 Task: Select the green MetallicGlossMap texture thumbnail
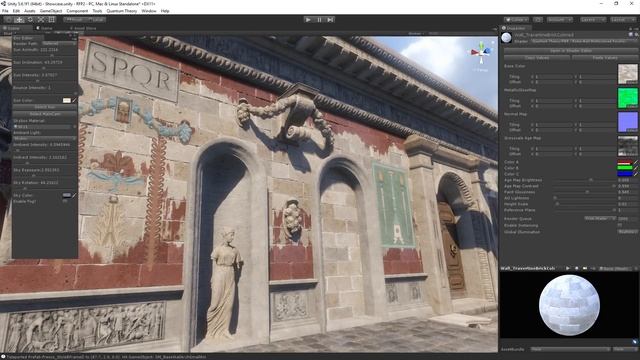pyautogui.click(x=627, y=98)
